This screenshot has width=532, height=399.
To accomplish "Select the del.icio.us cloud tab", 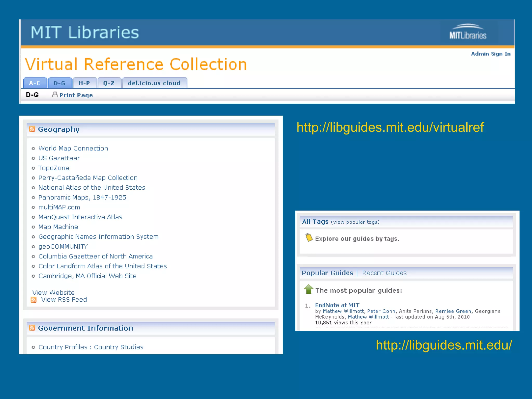I will (154, 83).
